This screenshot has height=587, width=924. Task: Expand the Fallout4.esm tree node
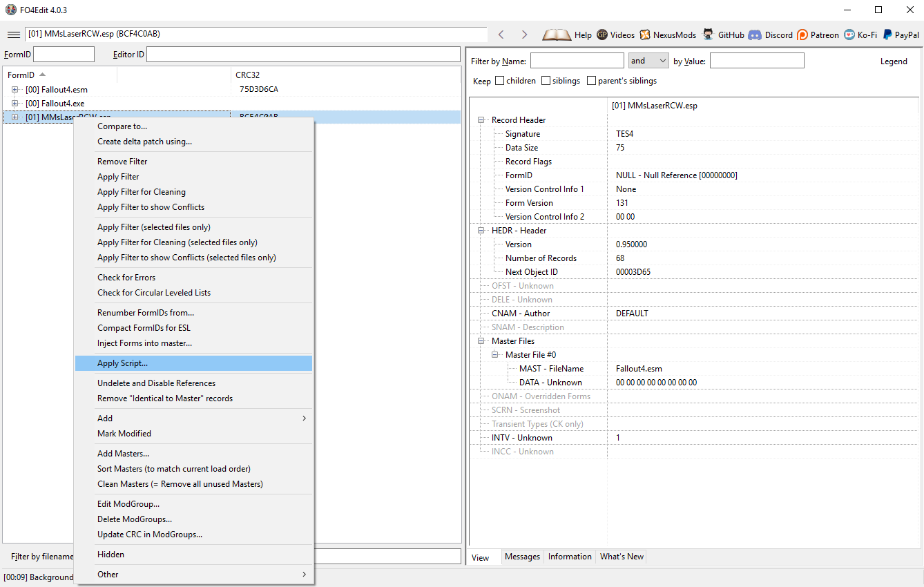pyautogui.click(x=15, y=90)
